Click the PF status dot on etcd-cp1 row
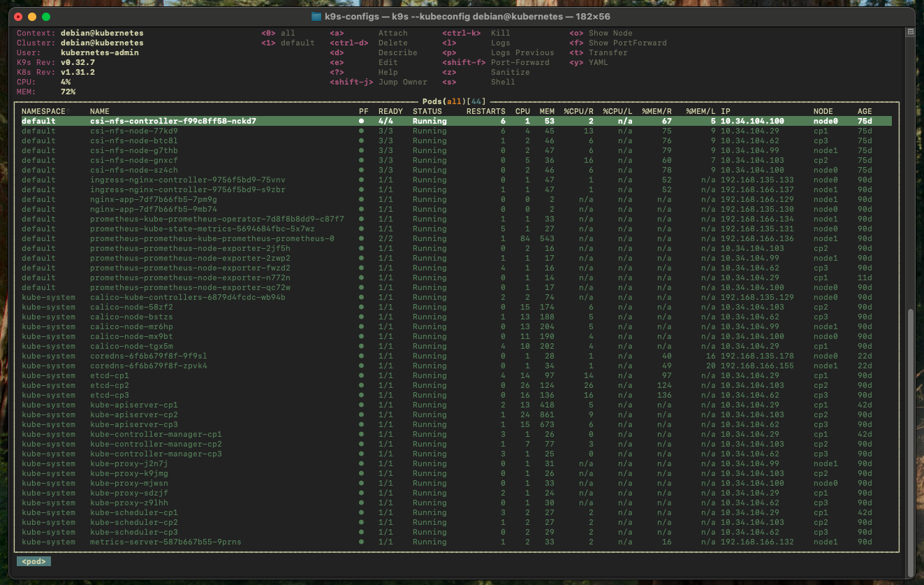Screen dimensions: 924x585 (361, 375)
